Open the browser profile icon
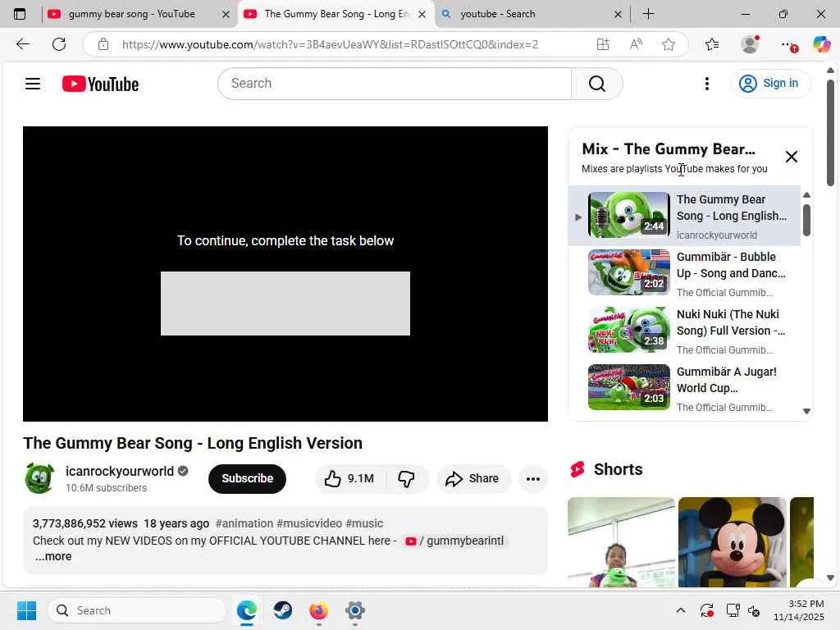The height and width of the screenshot is (630, 840). click(x=750, y=44)
